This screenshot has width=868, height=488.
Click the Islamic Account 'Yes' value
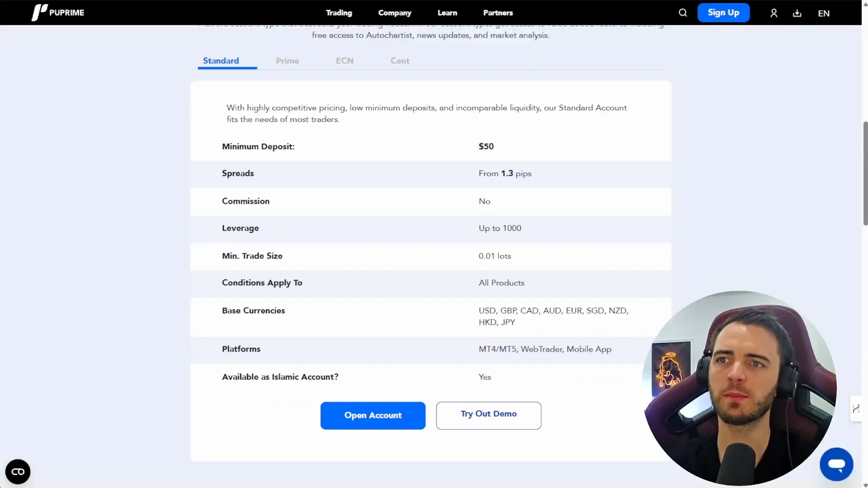pos(485,377)
